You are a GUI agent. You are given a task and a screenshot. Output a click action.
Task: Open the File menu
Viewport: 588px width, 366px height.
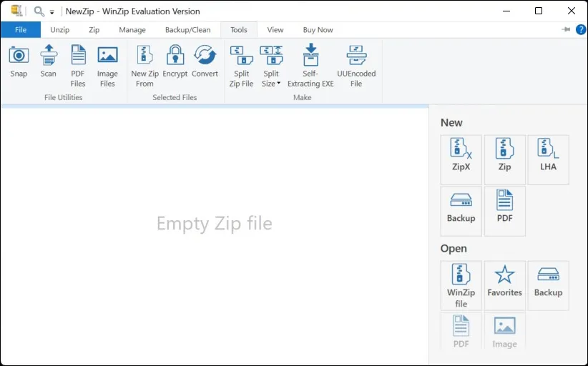coord(21,29)
